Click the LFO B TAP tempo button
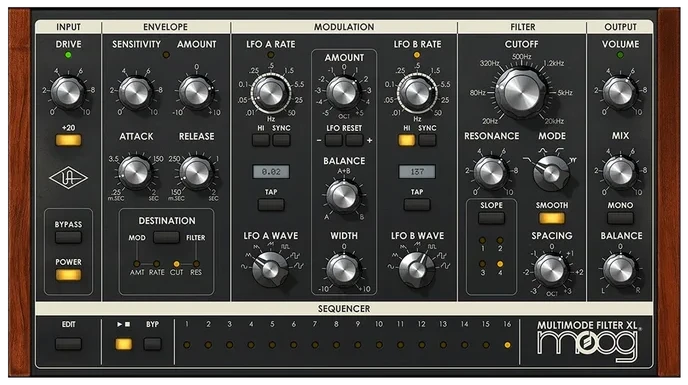The width and height of the screenshot is (688, 385). point(417,205)
